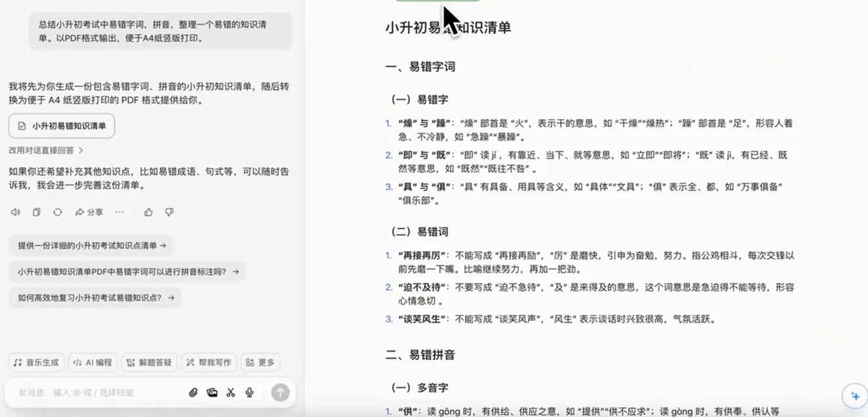The height and width of the screenshot is (417, 868).
Task: Attach a file with the paperclip icon
Action: (x=193, y=392)
